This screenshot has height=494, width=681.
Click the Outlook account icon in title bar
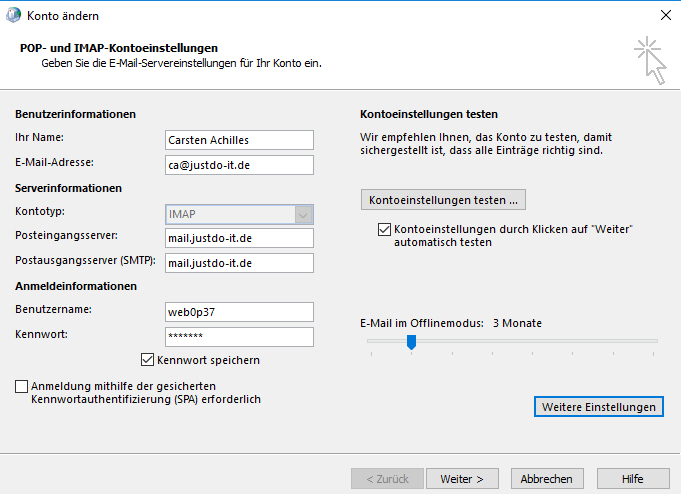[x=13, y=15]
